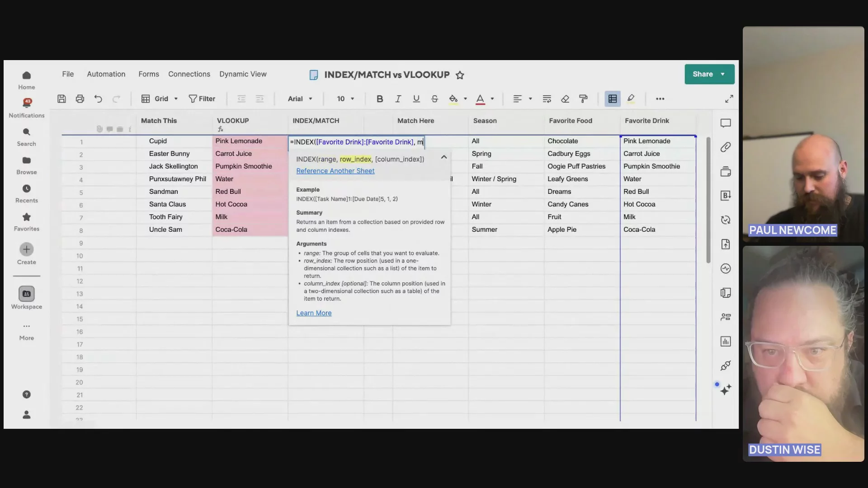The width and height of the screenshot is (868, 488).
Task: Click the Undo arrow icon
Action: pos(98,99)
